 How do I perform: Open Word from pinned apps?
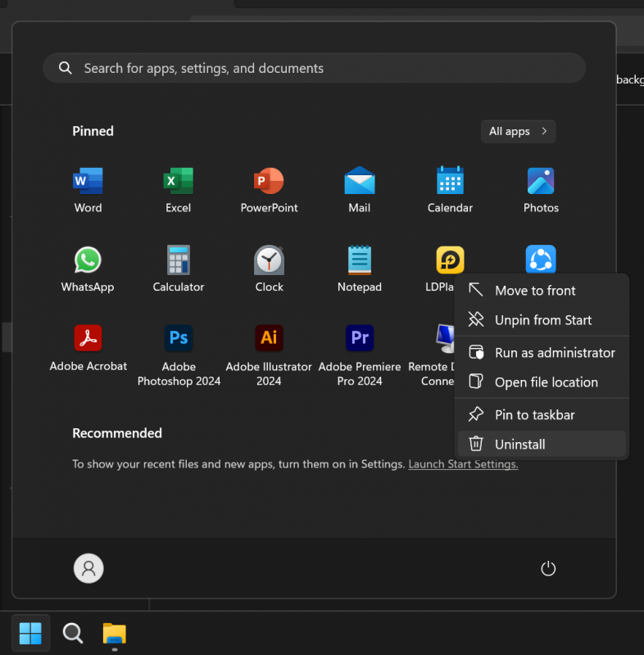coord(88,190)
